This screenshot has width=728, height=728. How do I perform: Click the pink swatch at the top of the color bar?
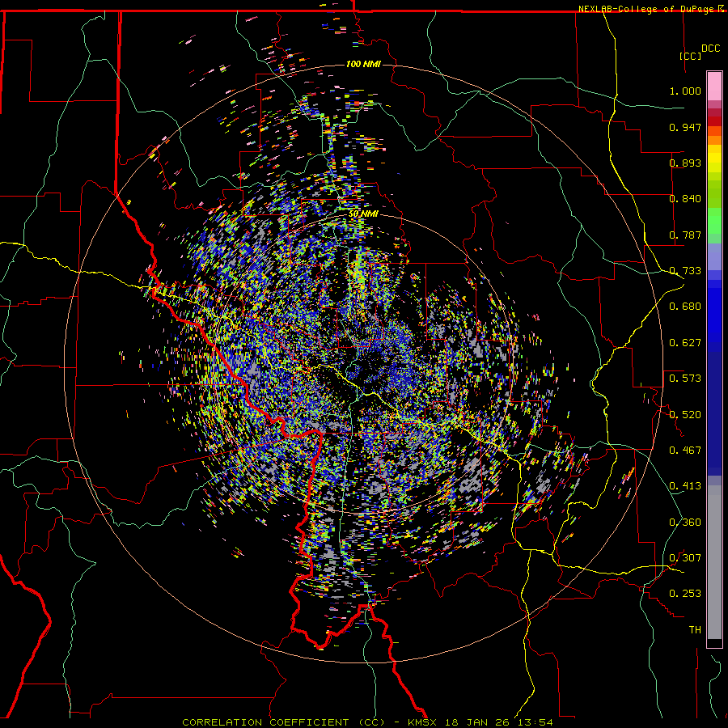coord(714,87)
